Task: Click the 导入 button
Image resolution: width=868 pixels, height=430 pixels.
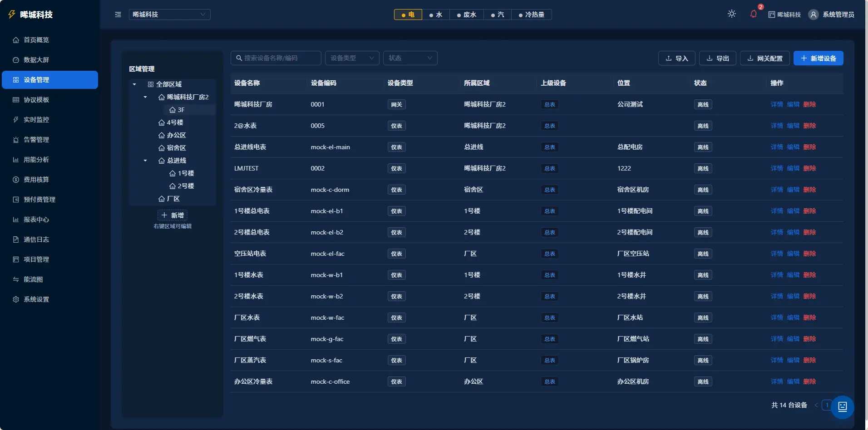Action: tap(676, 58)
